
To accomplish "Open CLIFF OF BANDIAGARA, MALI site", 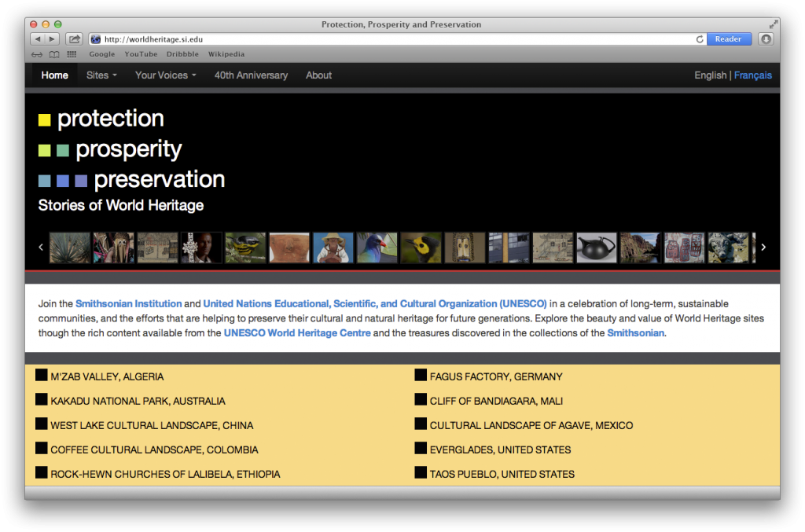I will point(497,402).
